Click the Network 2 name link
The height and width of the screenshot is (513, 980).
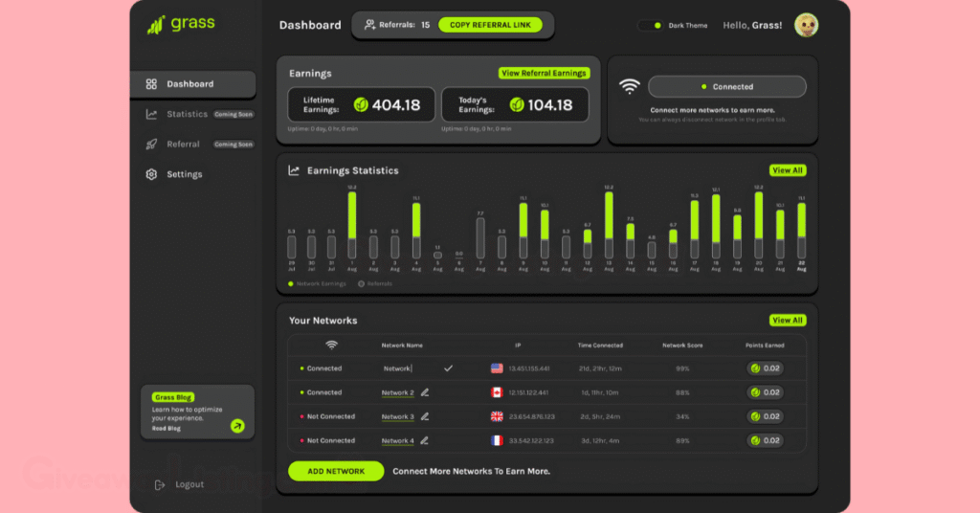pos(397,393)
